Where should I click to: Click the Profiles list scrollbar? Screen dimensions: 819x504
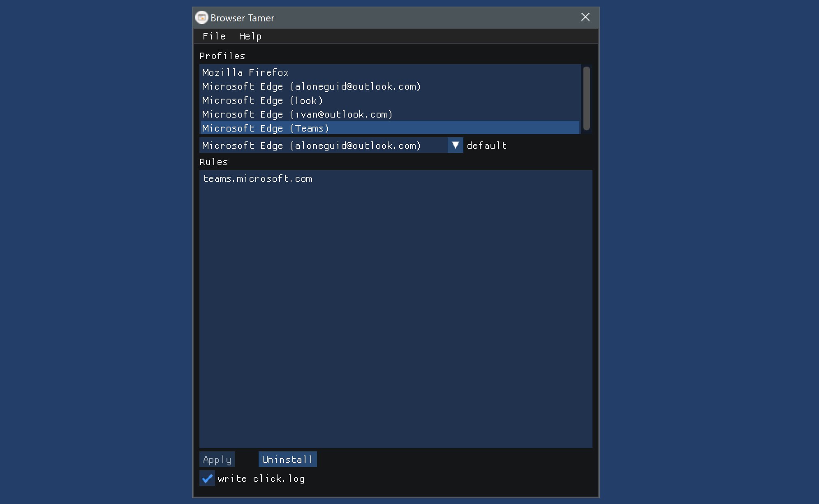(x=587, y=99)
